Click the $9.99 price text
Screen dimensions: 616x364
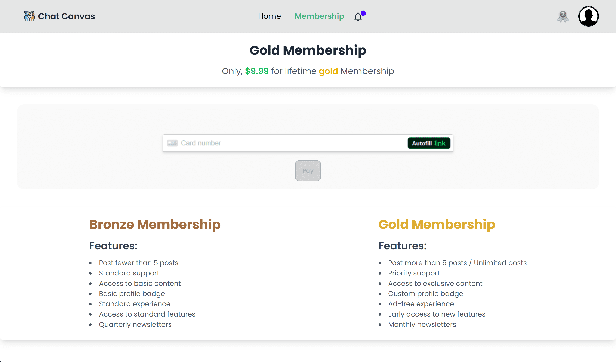[257, 71]
